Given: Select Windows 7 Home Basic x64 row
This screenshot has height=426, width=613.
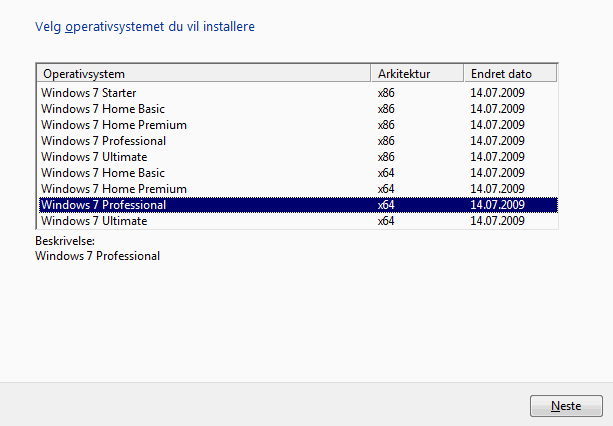Looking at the screenshot, I should [x=298, y=173].
